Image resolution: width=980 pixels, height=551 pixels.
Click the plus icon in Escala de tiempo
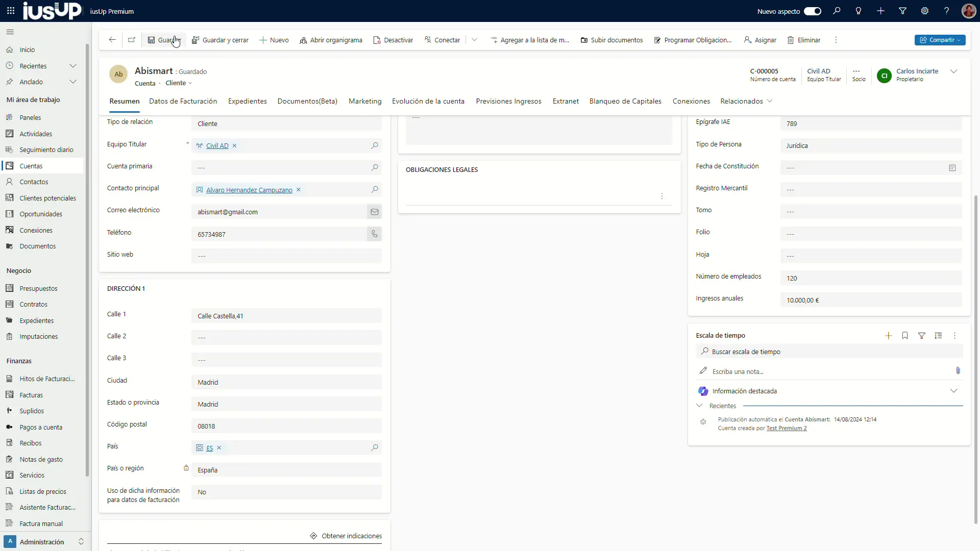[888, 336]
